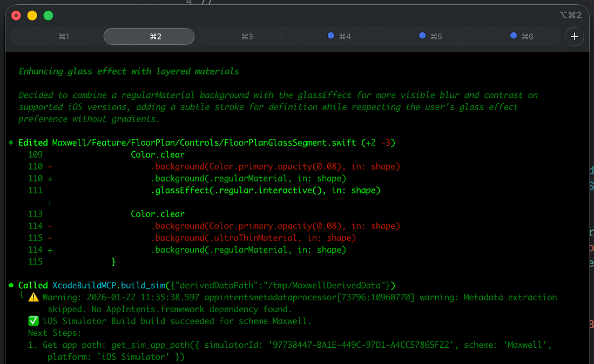Click the yellow warning triangle icon

pyautogui.click(x=33, y=298)
